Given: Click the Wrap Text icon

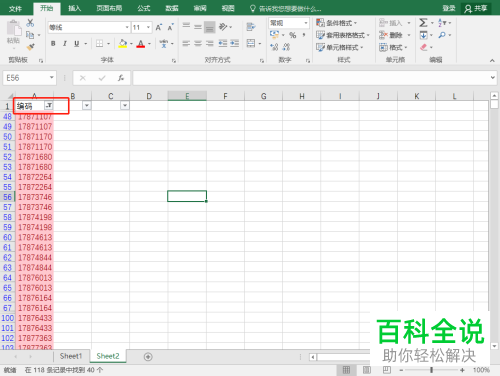Looking at the screenshot, I should (x=251, y=27).
